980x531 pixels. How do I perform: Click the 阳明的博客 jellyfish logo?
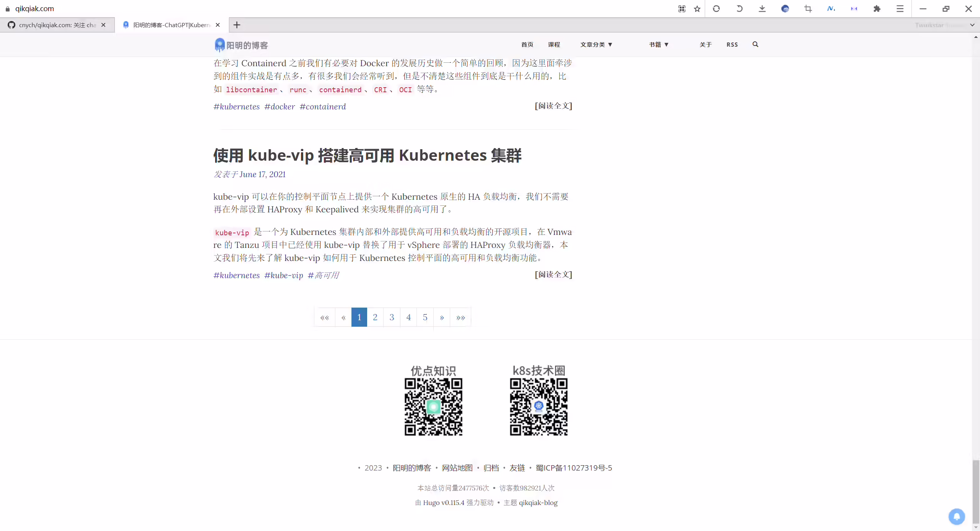(241, 45)
